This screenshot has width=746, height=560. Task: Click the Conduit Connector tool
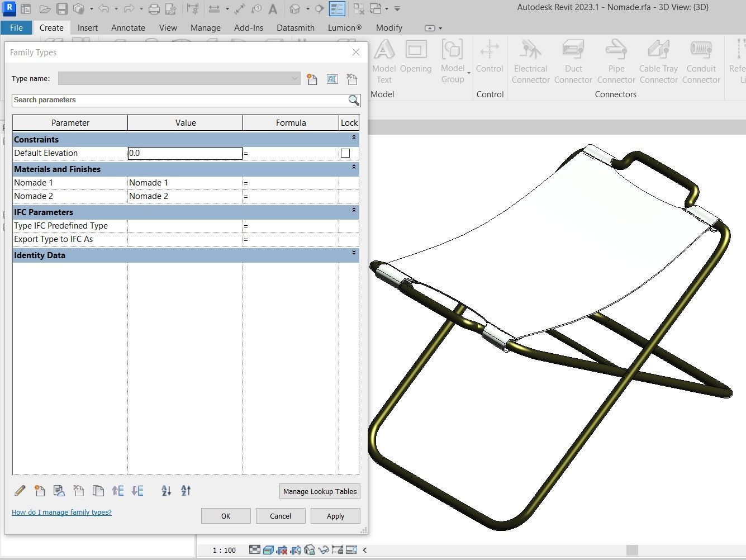701,62
